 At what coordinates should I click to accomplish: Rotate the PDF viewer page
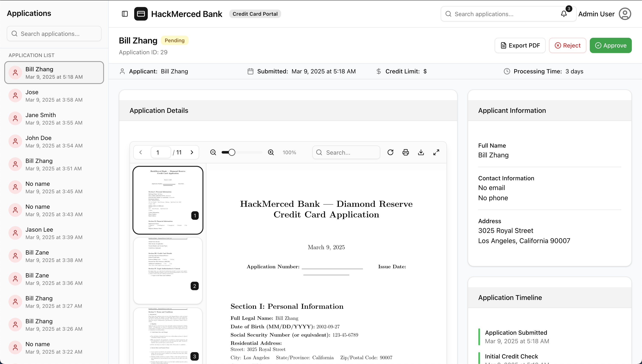pyautogui.click(x=390, y=153)
